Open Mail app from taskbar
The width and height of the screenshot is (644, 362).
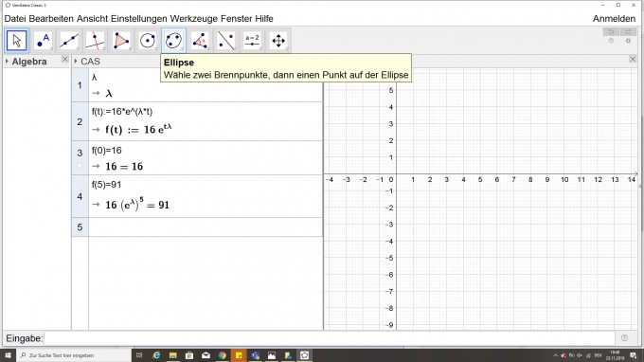click(x=206, y=355)
